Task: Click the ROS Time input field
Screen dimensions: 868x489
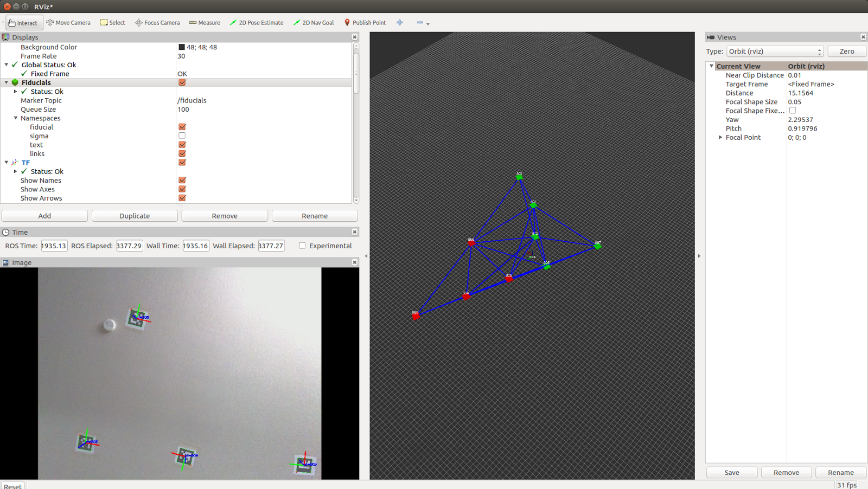Action: tap(54, 246)
